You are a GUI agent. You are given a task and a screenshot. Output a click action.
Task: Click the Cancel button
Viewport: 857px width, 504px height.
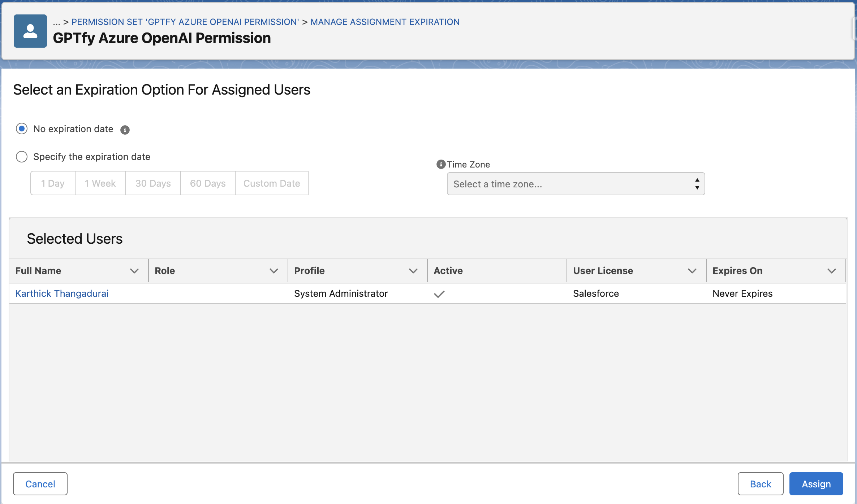pyautogui.click(x=40, y=484)
